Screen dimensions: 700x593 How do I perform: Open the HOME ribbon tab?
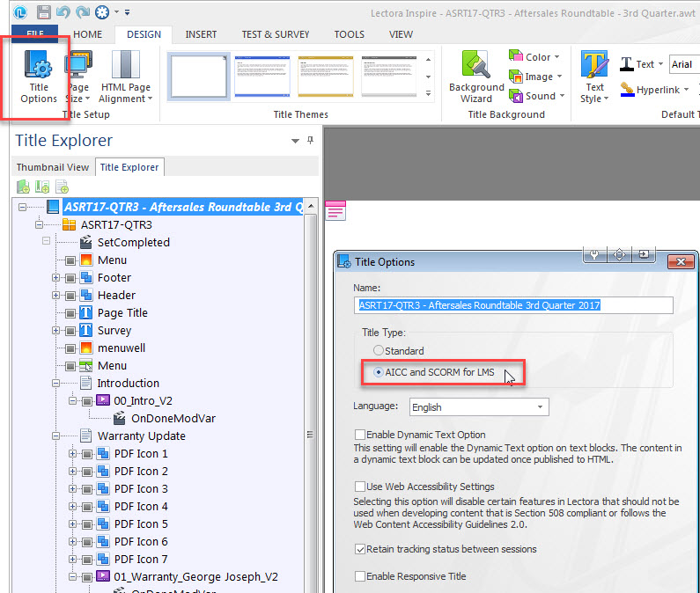87,34
